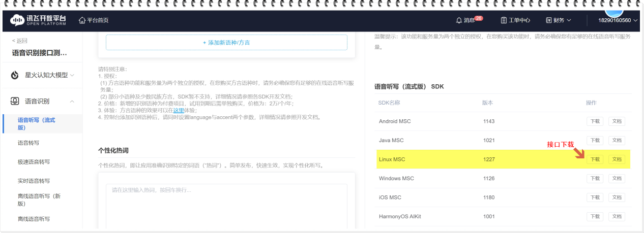
Task: Click the 工单中心 document icon
Action: tap(504, 20)
